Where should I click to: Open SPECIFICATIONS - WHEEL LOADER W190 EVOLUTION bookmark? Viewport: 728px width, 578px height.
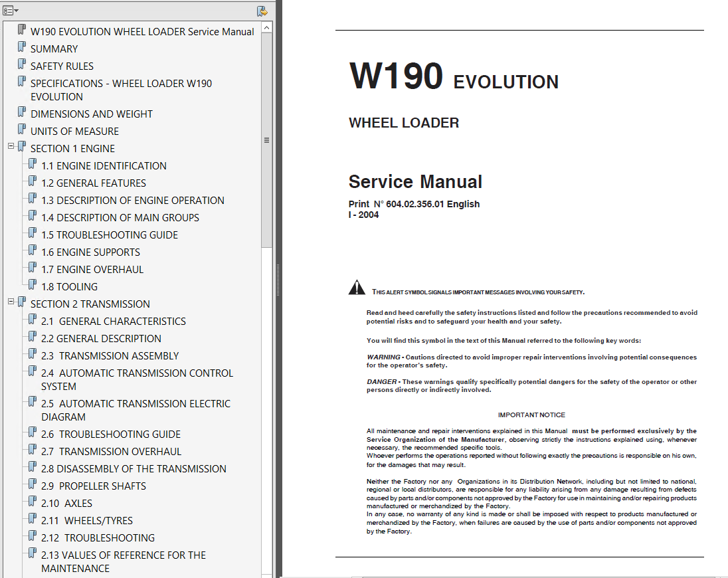(121, 90)
